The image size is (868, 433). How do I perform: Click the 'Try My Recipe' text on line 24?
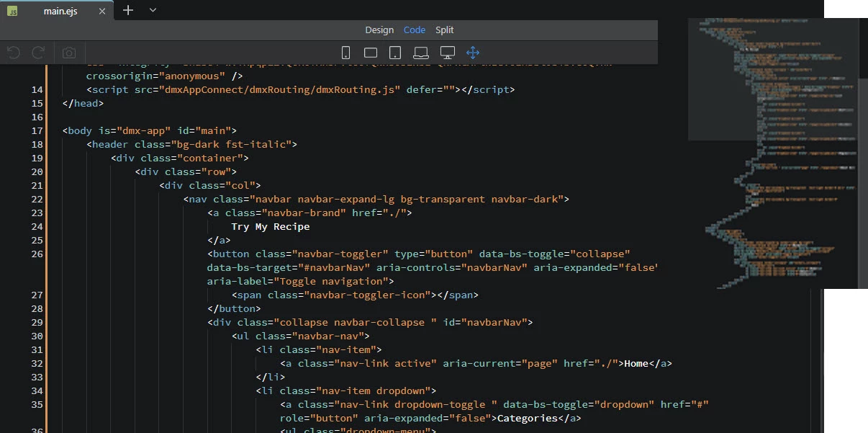[x=271, y=226]
